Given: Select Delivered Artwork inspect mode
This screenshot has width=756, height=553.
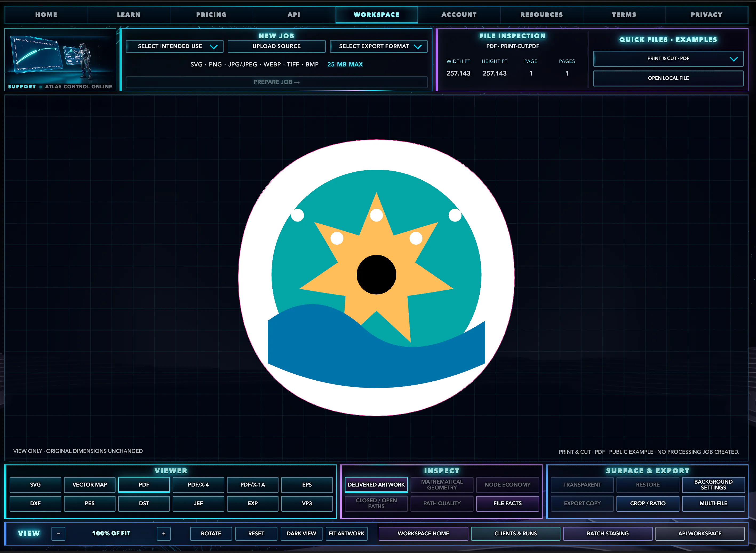Looking at the screenshot, I should (376, 485).
